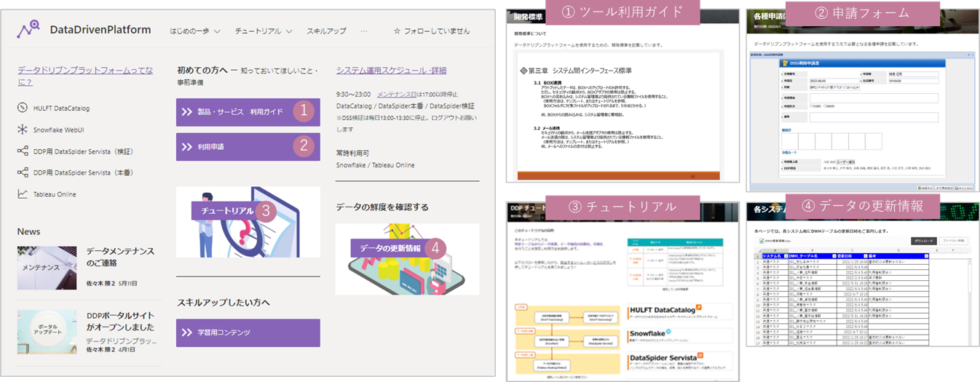Image resolution: width=980 pixels, height=382 pixels.
Task: Open HULFT DataCatalog compass icon in sidebar
Action: 22,108
